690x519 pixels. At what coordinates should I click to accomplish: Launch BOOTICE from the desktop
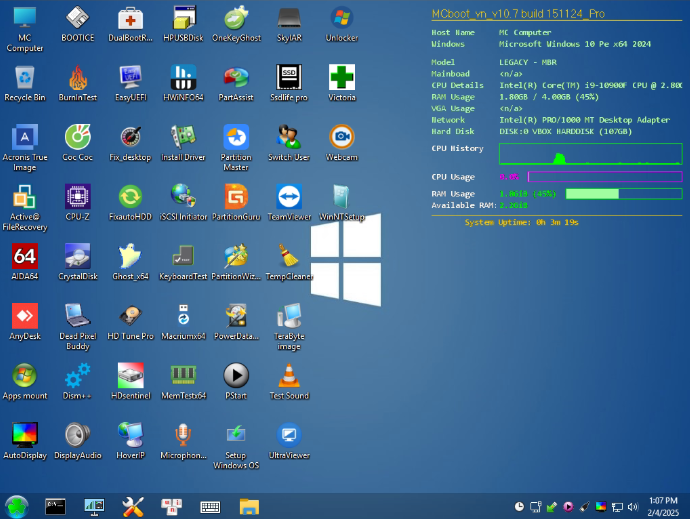pyautogui.click(x=77, y=24)
